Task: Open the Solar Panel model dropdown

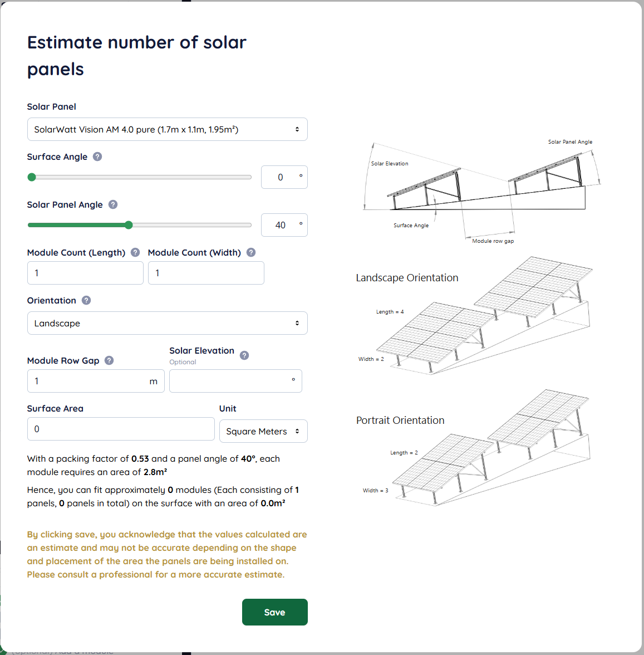Action: (167, 129)
